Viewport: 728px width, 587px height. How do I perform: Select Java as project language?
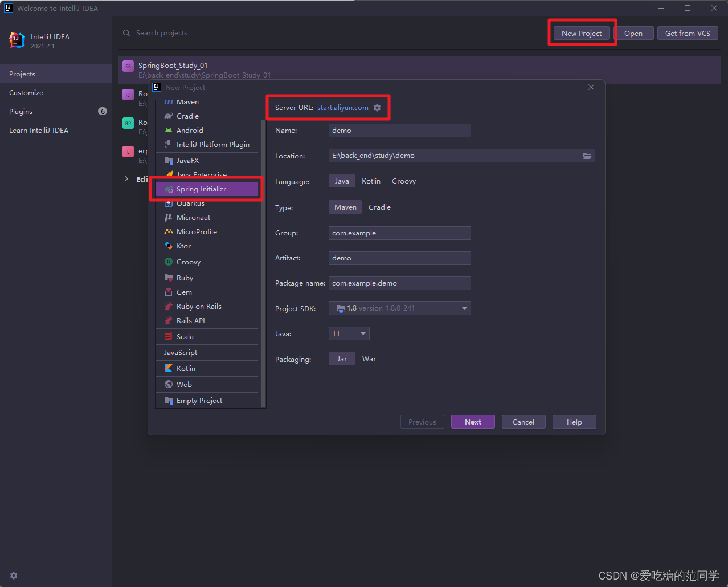[342, 181]
